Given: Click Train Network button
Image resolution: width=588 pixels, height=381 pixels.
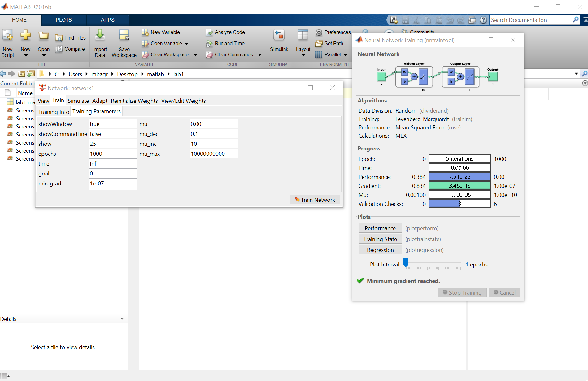Looking at the screenshot, I should tap(315, 200).
